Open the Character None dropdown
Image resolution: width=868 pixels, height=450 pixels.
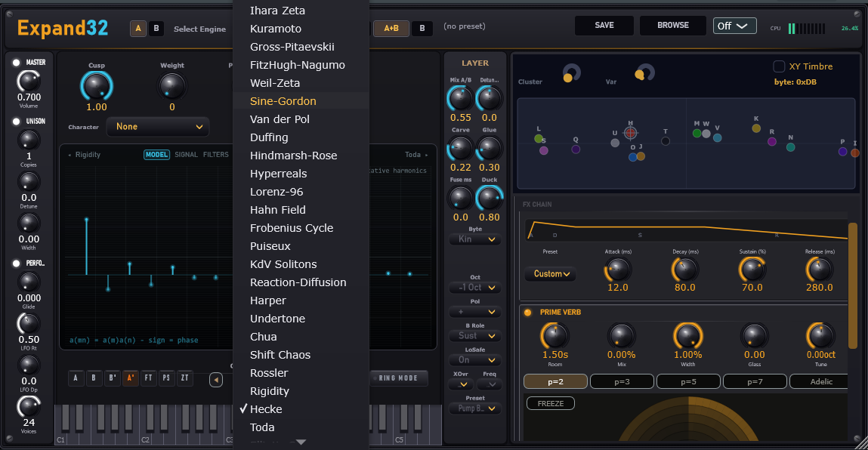point(159,127)
